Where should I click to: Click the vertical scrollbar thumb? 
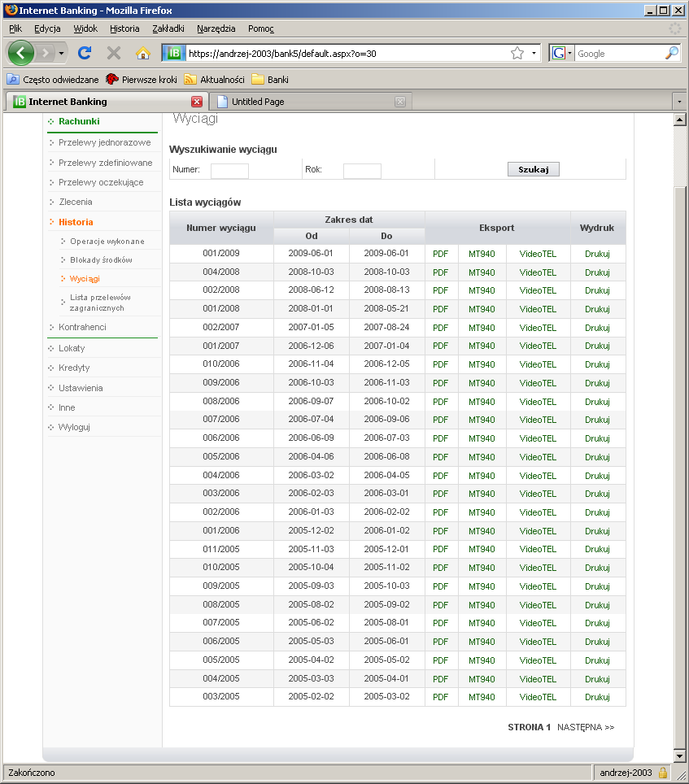[x=679, y=468]
